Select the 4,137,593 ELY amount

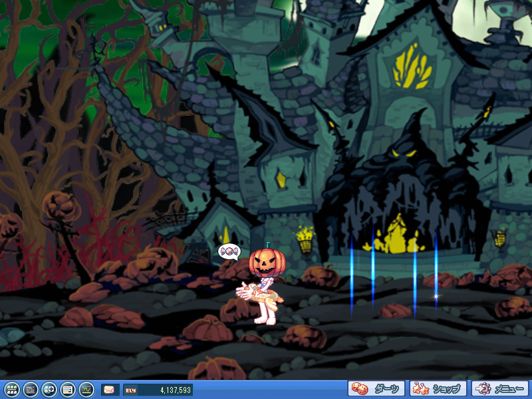(x=176, y=390)
